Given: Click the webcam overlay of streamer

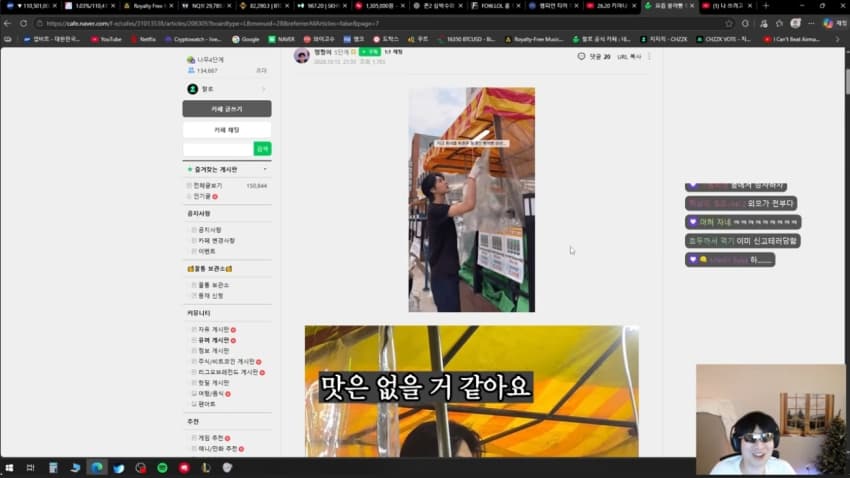Looking at the screenshot, I should [770, 419].
